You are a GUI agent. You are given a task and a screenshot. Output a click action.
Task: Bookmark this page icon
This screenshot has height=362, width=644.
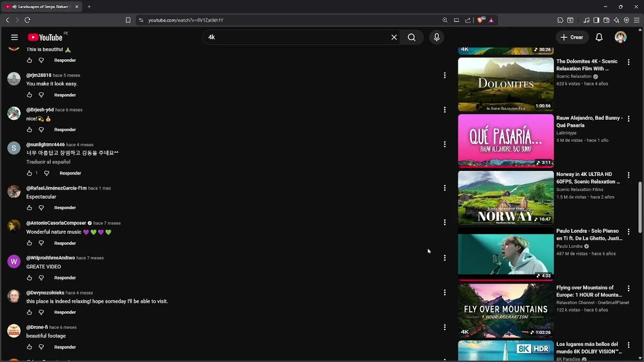click(128, 20)
